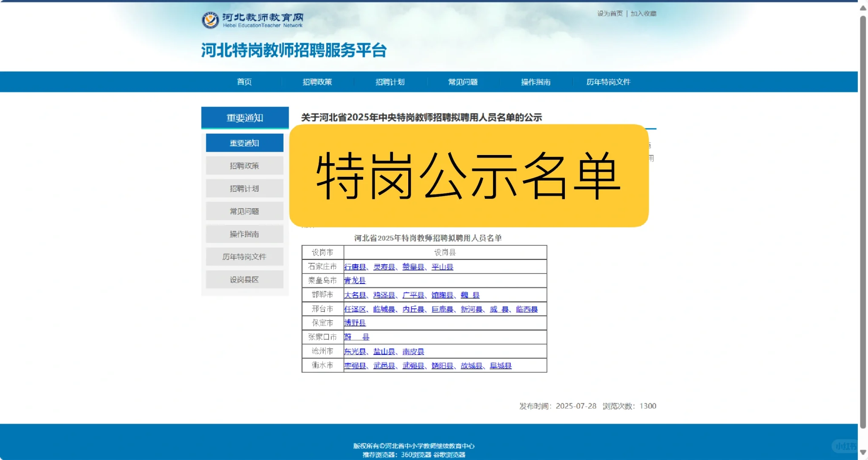Screen dimensions: 868x460
Task: Open 招聘政策 in the top navigation
Action: click(x=317, y=82)
